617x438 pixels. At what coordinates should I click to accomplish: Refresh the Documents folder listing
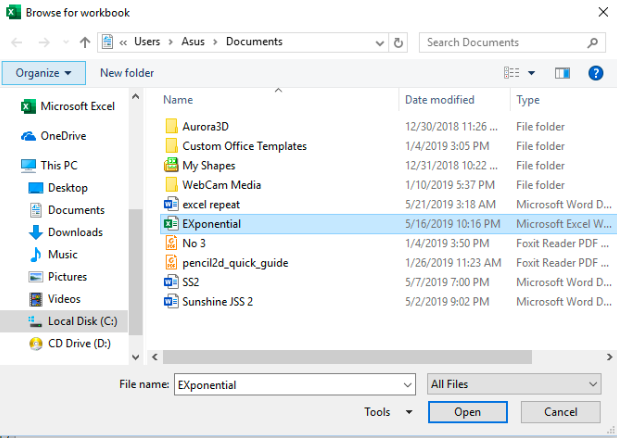click(x=398, y=43)
